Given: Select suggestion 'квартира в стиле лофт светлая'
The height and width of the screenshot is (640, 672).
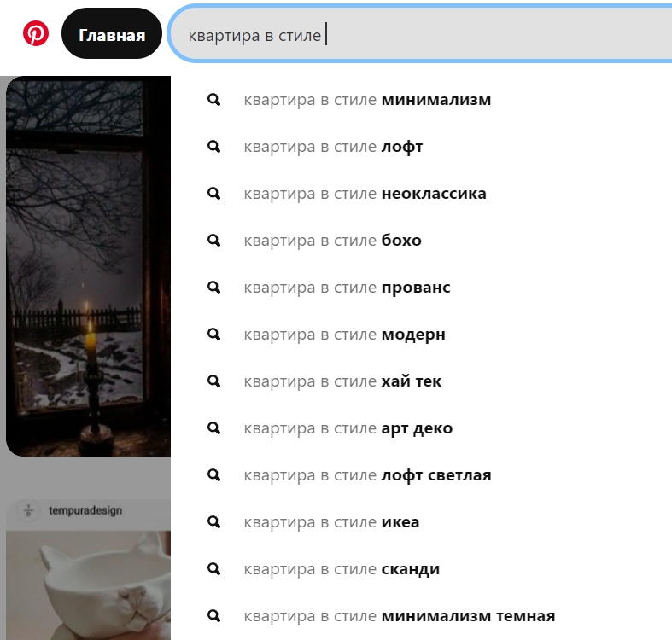Looking at the screenshot, I should (x=368, y=475).
